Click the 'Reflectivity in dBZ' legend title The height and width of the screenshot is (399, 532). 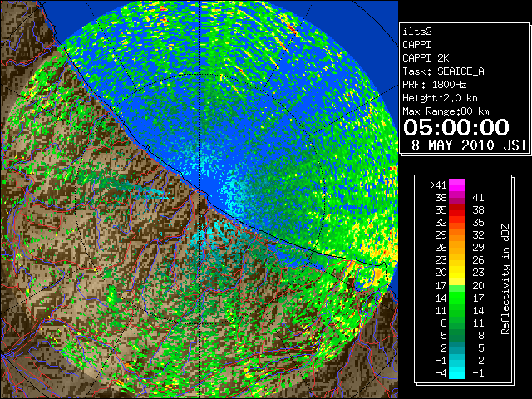pyautogui.click(x=505, y=279)
